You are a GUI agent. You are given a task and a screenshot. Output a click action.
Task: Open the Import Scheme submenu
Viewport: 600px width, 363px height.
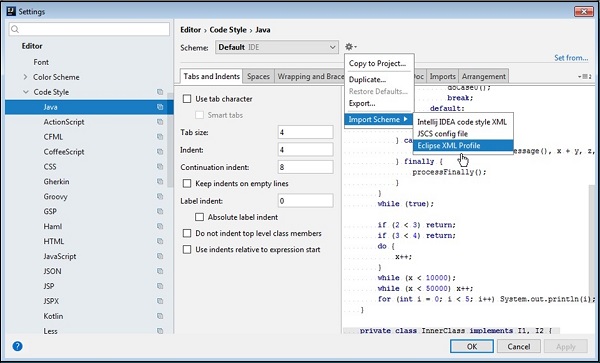point(378,120)
